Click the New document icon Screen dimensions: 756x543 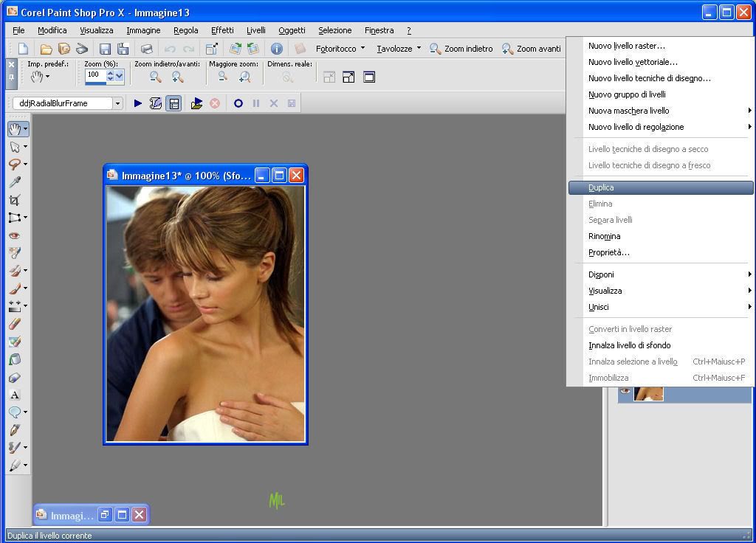click(x=23, y=49)
